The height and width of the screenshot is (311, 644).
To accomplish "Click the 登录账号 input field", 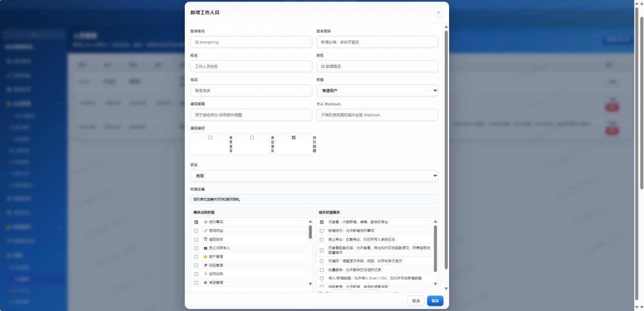I will 251,42.
